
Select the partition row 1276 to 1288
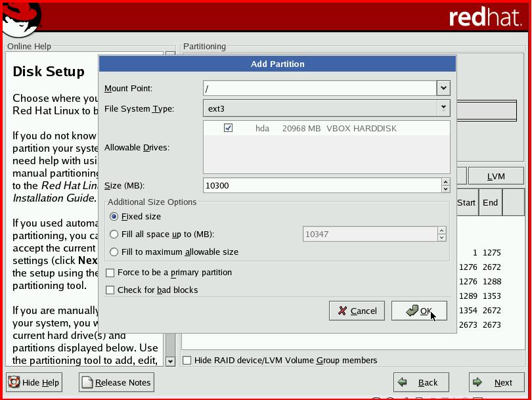point(491,281)
